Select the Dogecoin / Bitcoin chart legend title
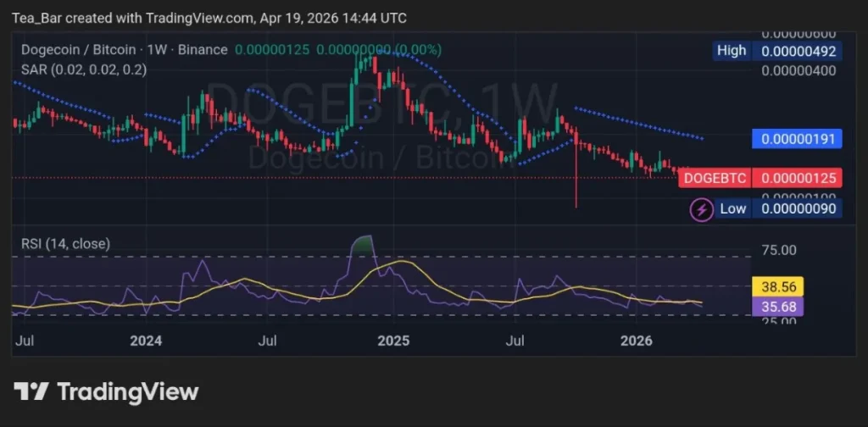The width and height of the screenshot is (868, 427). coord(124,49)
